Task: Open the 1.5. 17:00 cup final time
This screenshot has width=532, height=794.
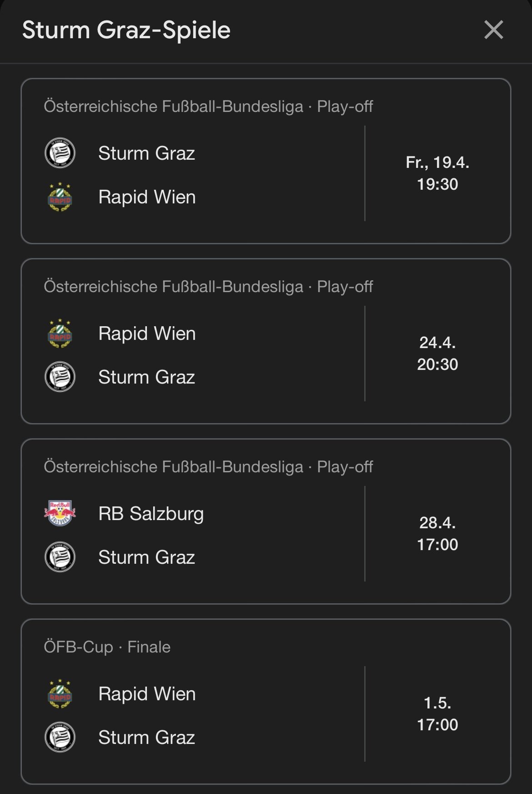Action: point(437,714)
